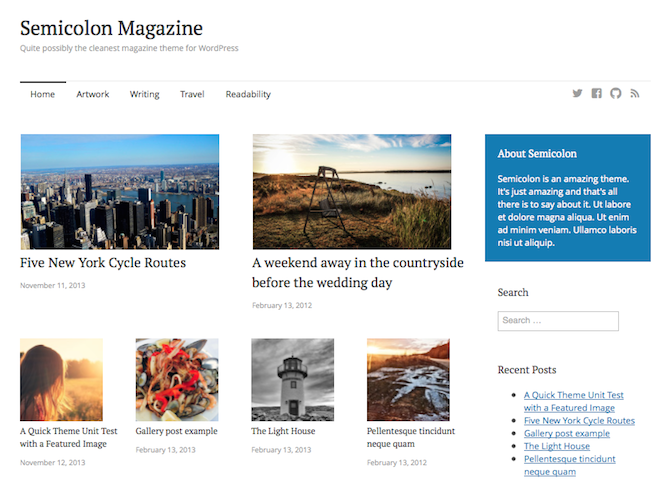
Task: Click the Semicolon Magazine site title
Action: 111,28
